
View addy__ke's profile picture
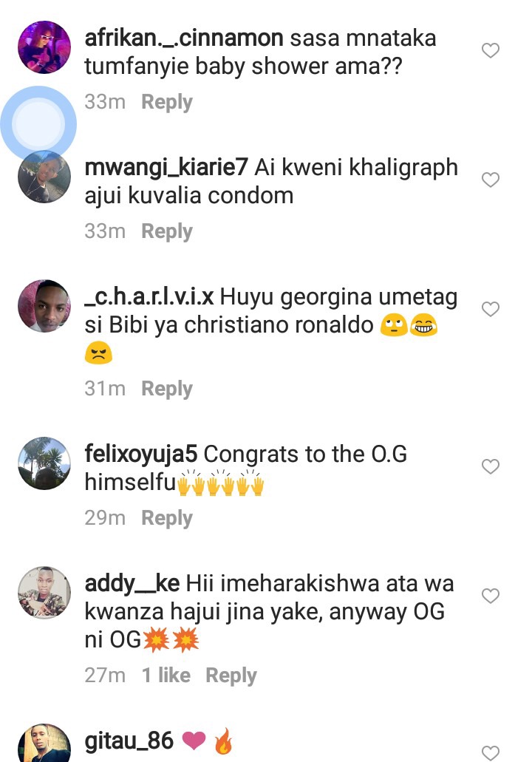(44, 593)
